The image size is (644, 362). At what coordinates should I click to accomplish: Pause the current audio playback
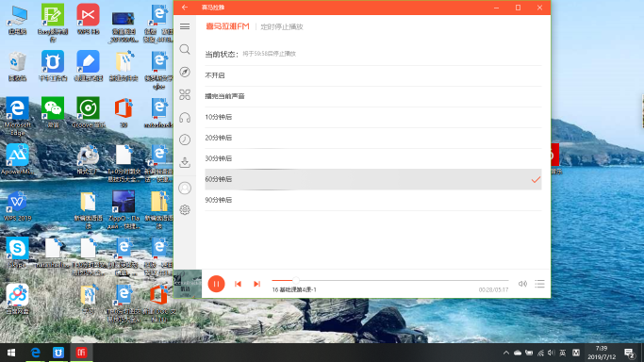coord(217,284)
